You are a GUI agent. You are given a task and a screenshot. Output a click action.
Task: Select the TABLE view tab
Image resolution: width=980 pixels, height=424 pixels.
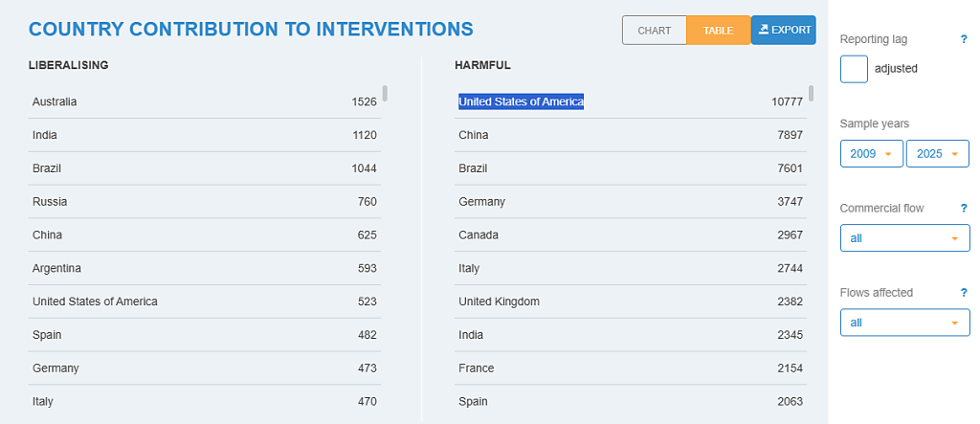(x=718, y=31)
